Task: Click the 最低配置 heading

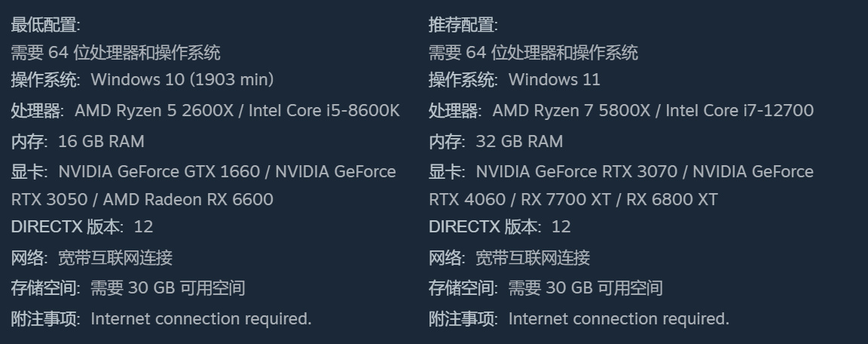Action: [45, 25]
